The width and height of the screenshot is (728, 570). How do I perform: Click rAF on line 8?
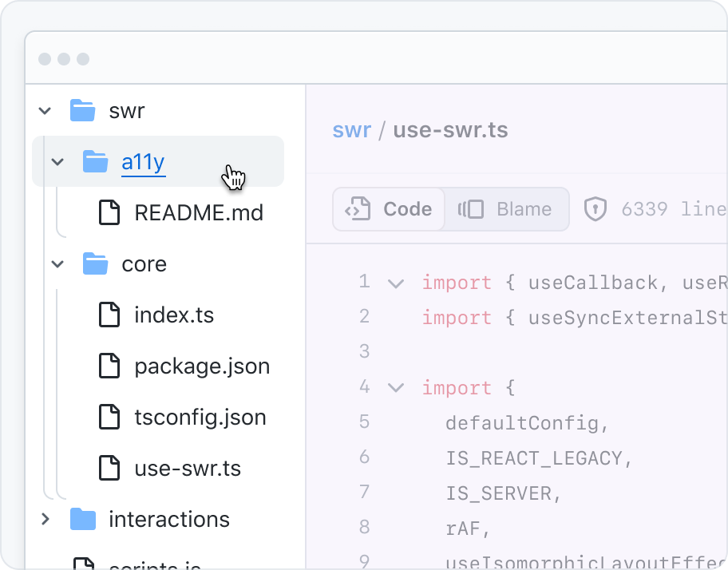[x=463, y=528]
